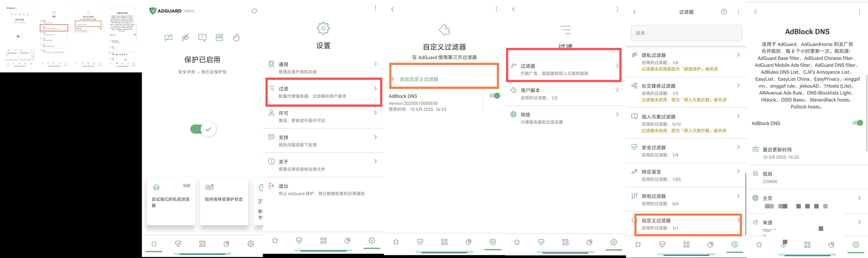Tap the DNS server icon above 保护已启用
Image resolution: width=868 pixels, height=258 pixels.
tap(219, 37)
